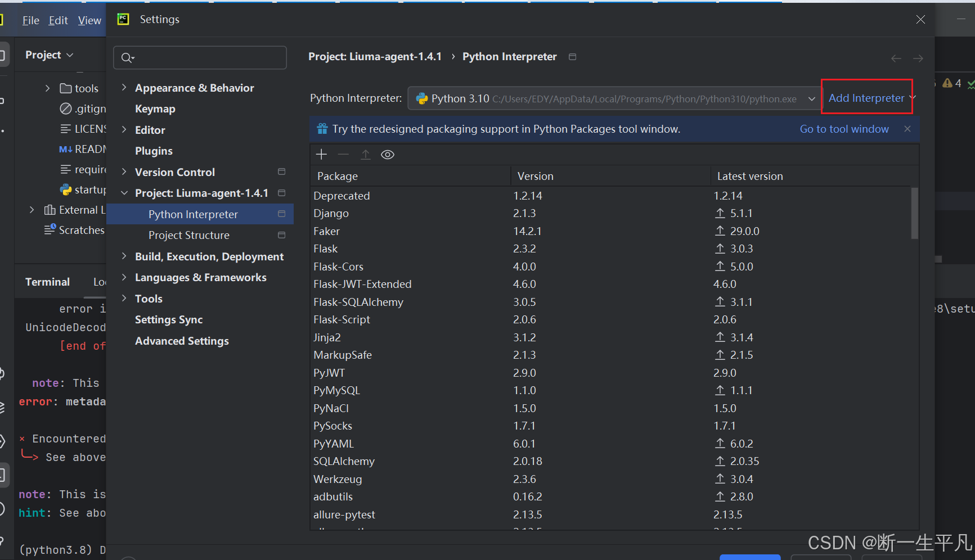Click the Scratches and Consoles icon

(x=50, y=229)
